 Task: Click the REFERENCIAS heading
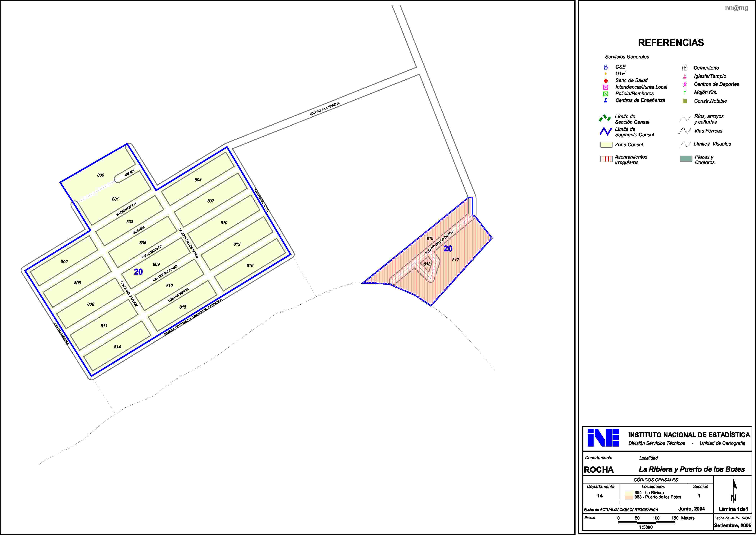point(671,43)
